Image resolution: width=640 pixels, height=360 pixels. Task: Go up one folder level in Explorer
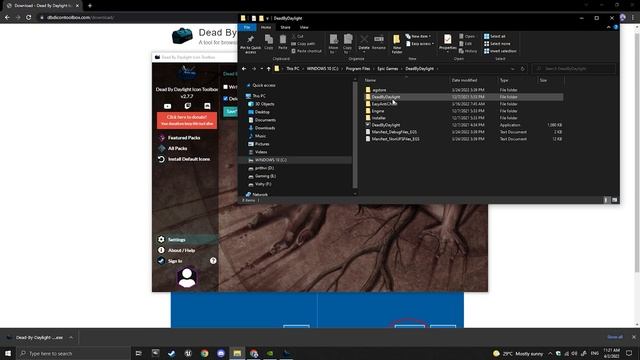click(x=268, y=69)
